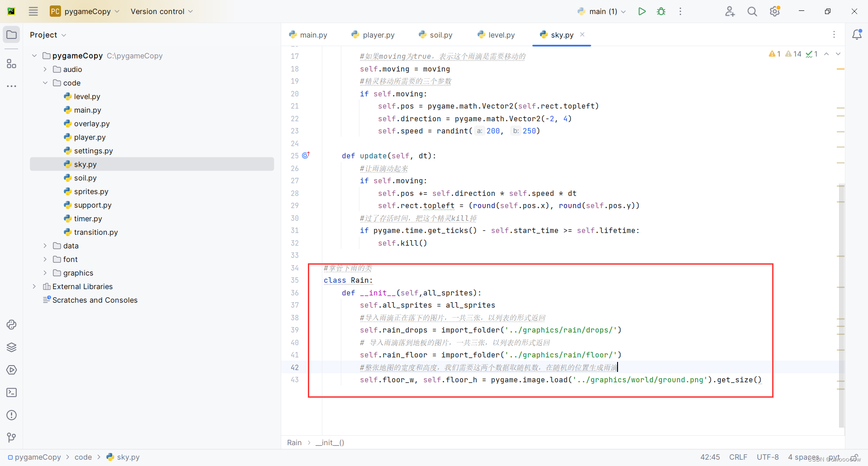Open more run actions menu
Viewport: 868px width, 466px height.
pyautogui.click(x=680, y=11)
